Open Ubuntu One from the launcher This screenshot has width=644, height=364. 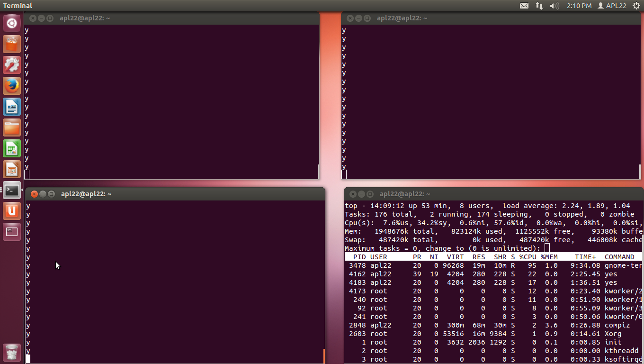tap(12, 211)
